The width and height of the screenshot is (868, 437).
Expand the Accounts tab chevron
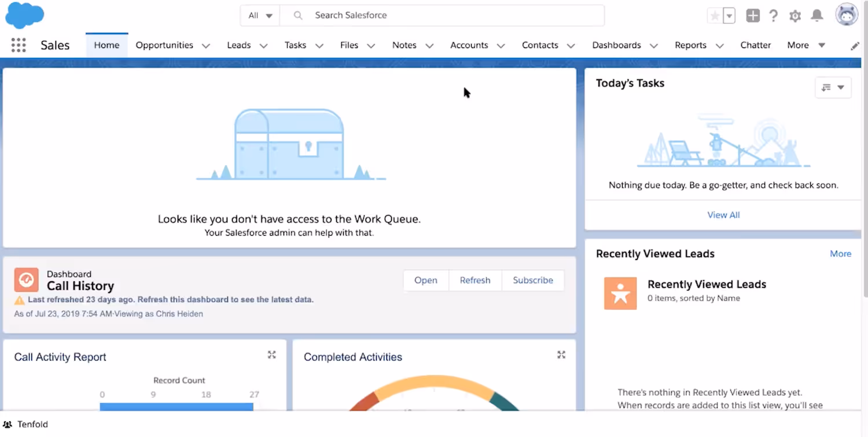[x=501, y=46]
